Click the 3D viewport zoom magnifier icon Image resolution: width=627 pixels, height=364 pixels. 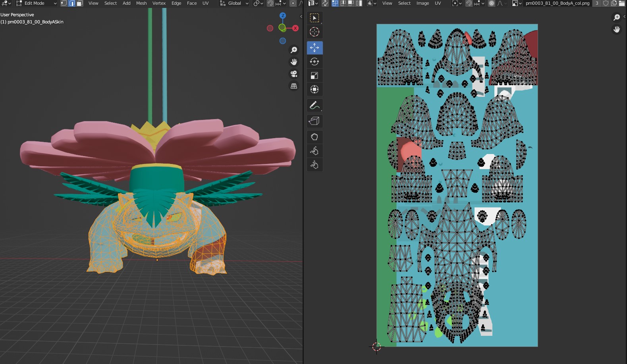pyautogui.click(x=294, y=50)
